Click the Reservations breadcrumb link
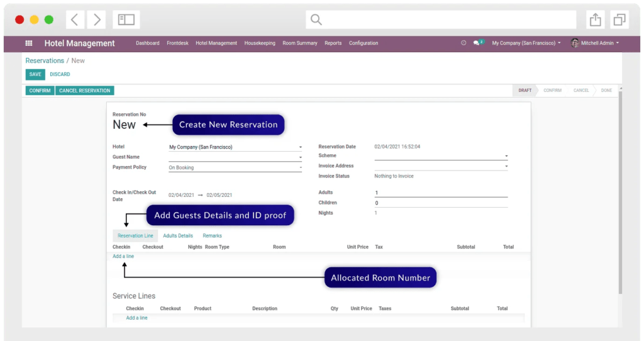Image resolution: width=644 pixels, height=341 pixels. point(45,61)
